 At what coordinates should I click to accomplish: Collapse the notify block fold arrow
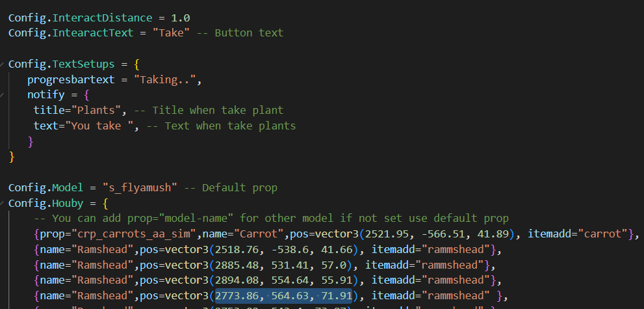pos(2,95)
